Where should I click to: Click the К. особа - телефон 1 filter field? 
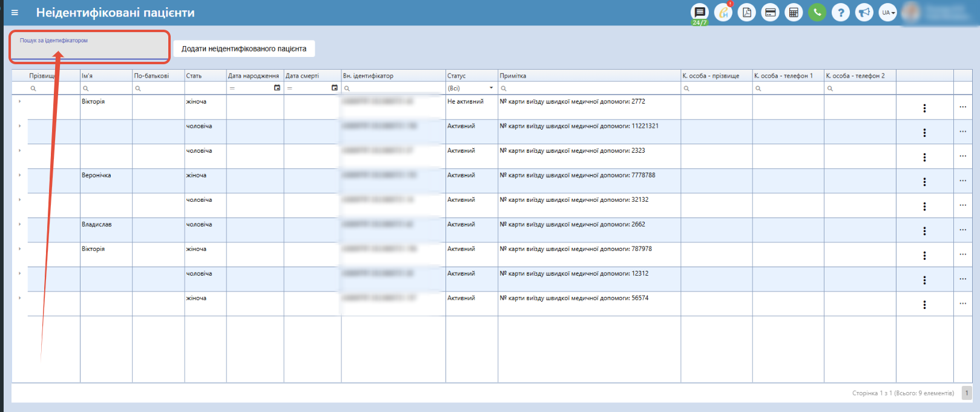pyautogui.click(x=788, y=88)
